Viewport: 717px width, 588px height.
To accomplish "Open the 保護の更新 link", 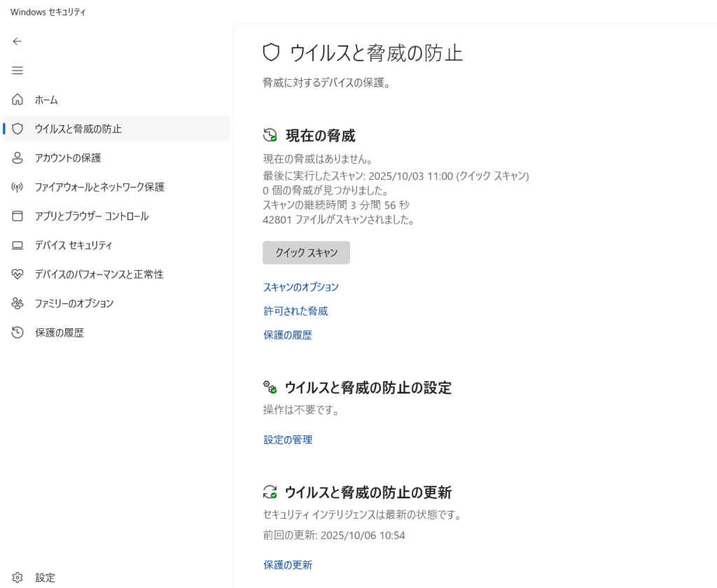I will tap(288, 565).
